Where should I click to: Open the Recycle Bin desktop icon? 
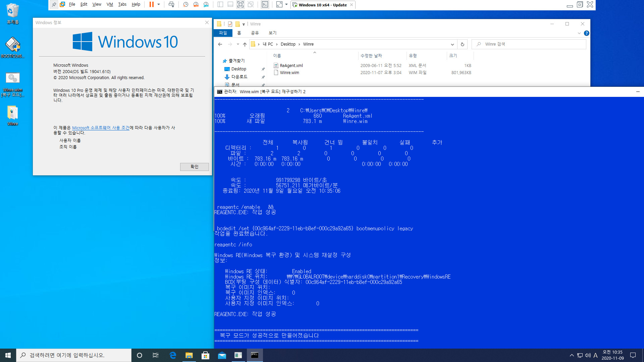tap(13, 14)
